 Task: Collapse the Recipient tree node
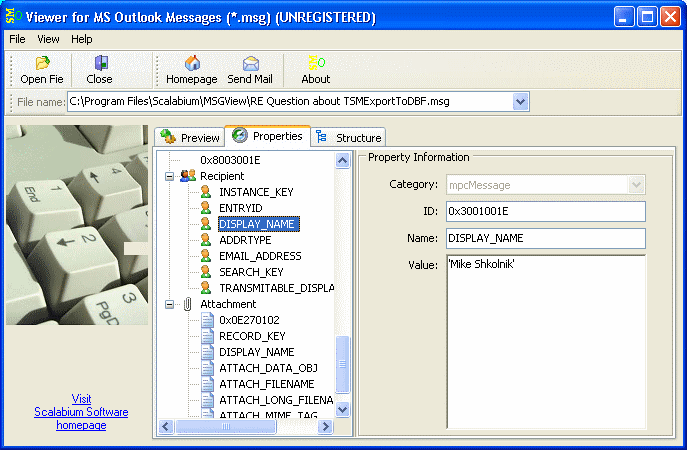[169, 176]
